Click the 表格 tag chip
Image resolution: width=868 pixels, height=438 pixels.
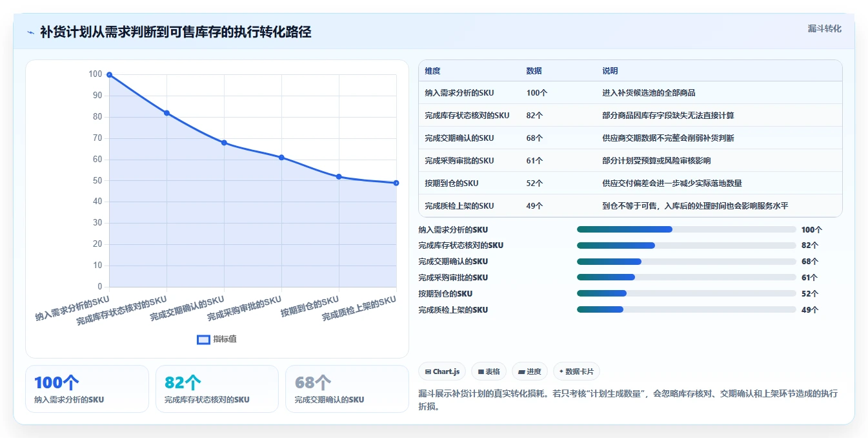click(489, 371)
